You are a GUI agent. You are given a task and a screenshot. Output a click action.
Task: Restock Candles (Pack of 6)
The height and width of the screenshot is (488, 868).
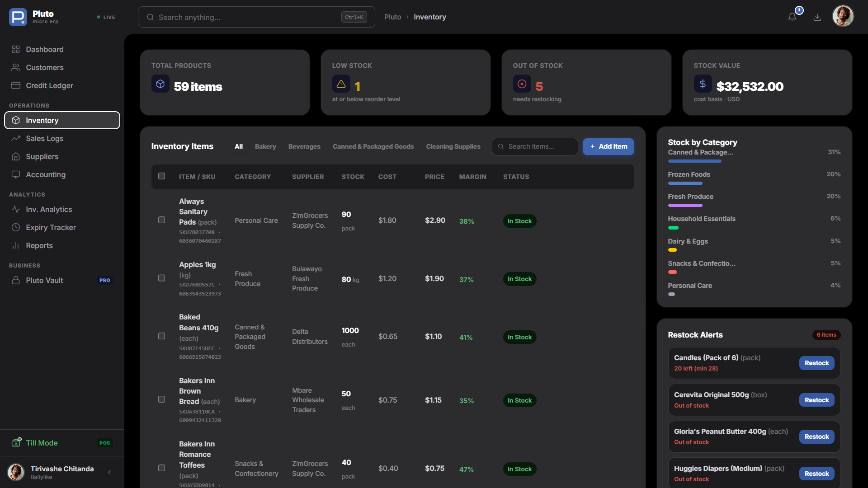coord(816,363)
